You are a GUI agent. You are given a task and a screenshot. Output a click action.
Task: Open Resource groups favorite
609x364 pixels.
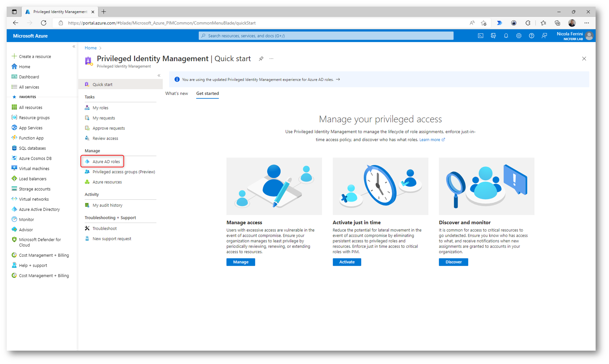click(x=34, y=117)
